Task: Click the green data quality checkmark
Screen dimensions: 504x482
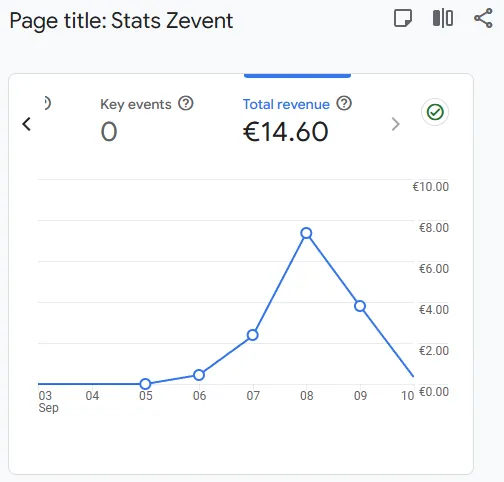Action: pos(435,112)
